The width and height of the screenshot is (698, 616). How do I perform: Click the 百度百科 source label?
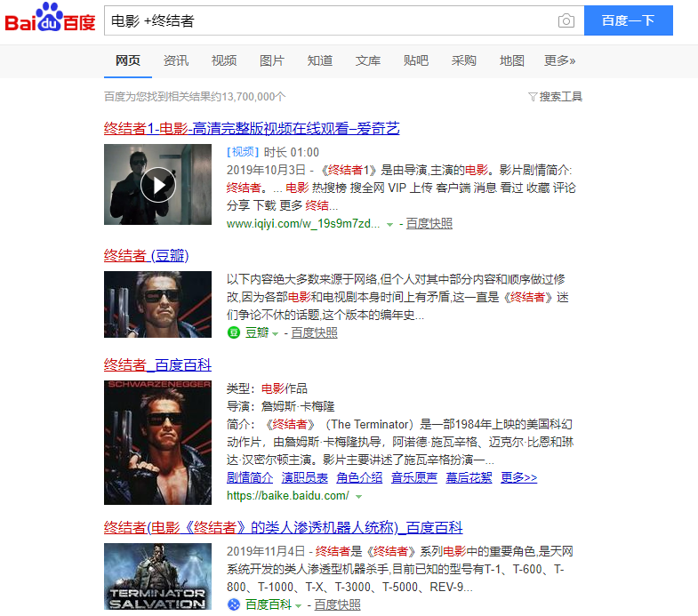(269, 604)
